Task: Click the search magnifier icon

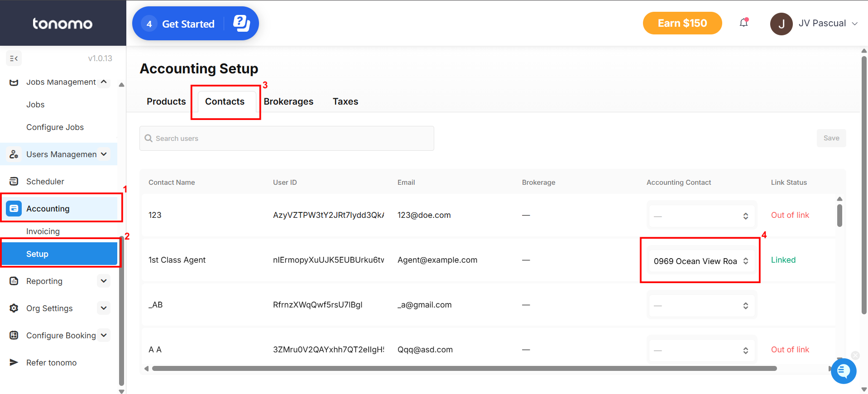Action: [x=148, y=138]
